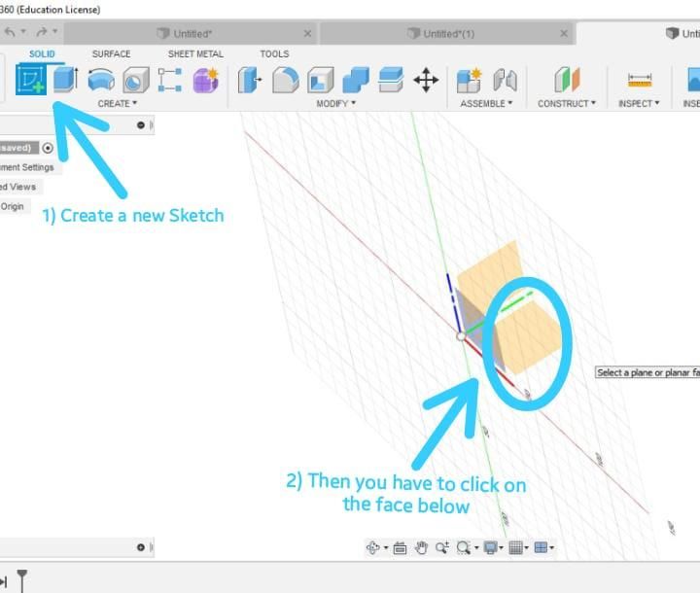
Task: Expand the Orbit tool dropdown arrow
Action: [x=386, y=548]
